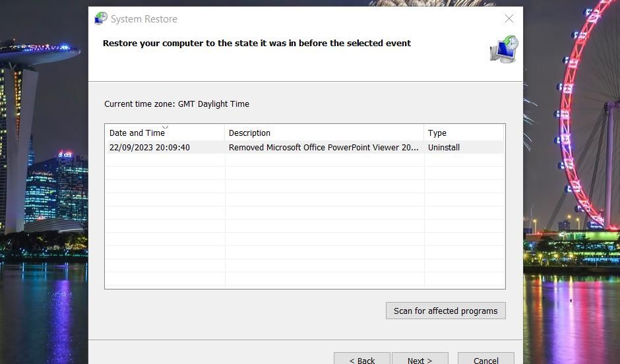Sort by the Date and Time column
Viewport: 620px width, 364px height.
[137, 133]
